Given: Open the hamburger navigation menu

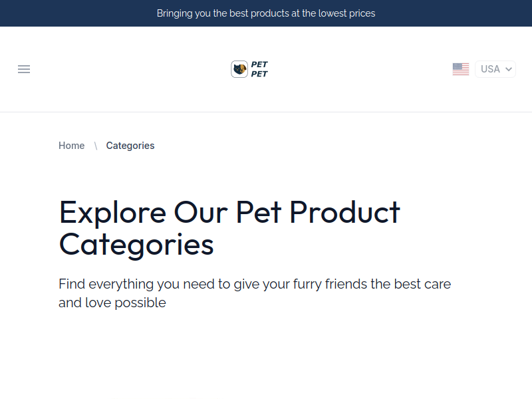Looking at the screenshot, I should pyautogui.click(x=24, y=69).
